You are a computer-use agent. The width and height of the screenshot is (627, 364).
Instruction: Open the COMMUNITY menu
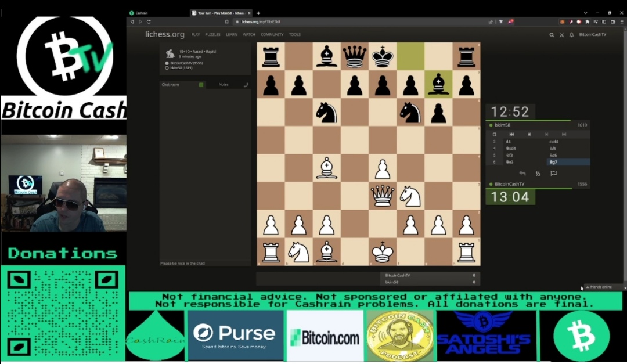tap(272, 35)
